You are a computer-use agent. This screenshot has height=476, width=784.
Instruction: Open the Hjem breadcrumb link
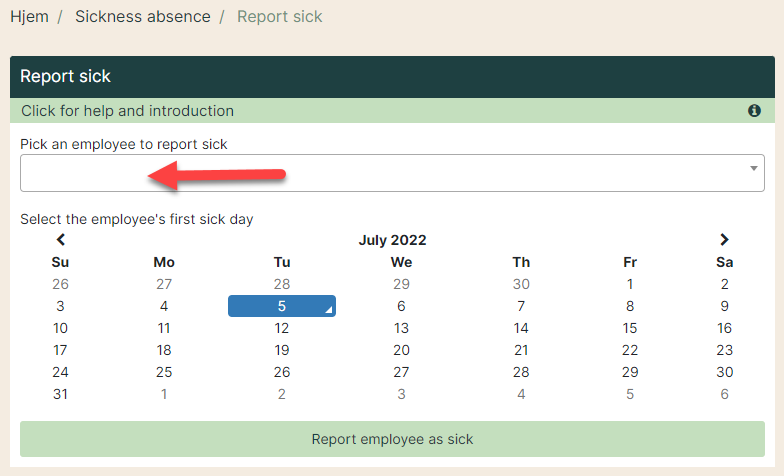click(30, 16)
